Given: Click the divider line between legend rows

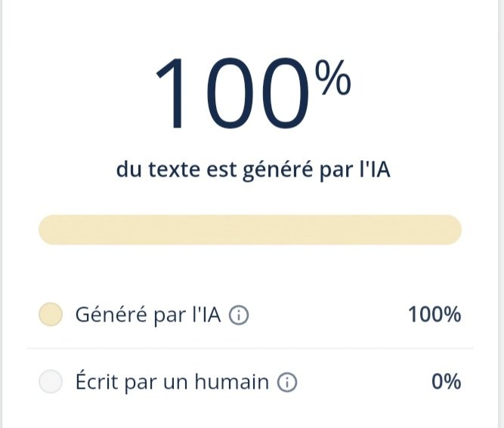Looking at the screenshot, I should 250,348.
